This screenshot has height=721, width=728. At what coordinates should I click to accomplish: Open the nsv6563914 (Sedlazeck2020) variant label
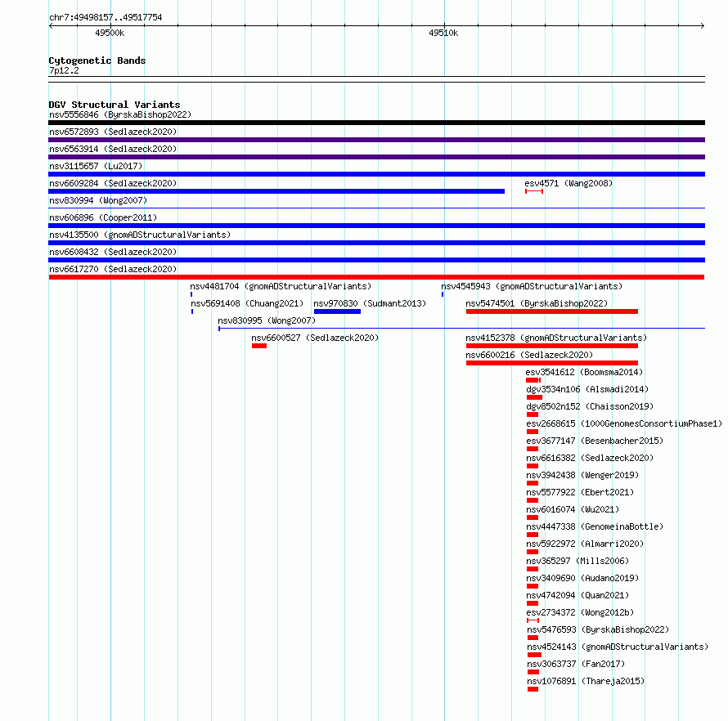click(113, 149)
